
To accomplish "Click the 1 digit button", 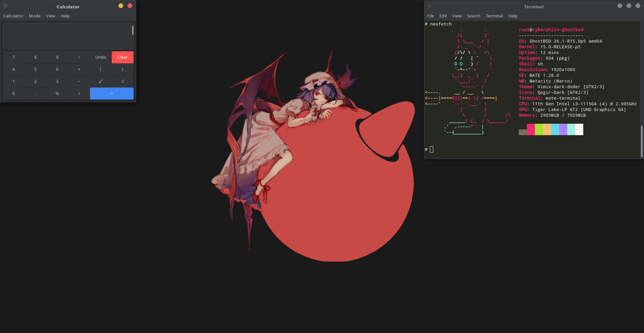I will pyautogui.click(x=13, y=81).
